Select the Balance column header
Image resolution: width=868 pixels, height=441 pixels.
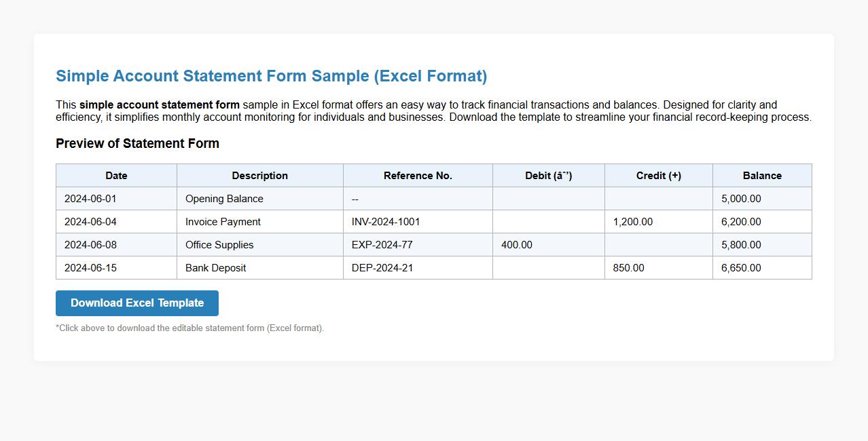click(761, 175)
